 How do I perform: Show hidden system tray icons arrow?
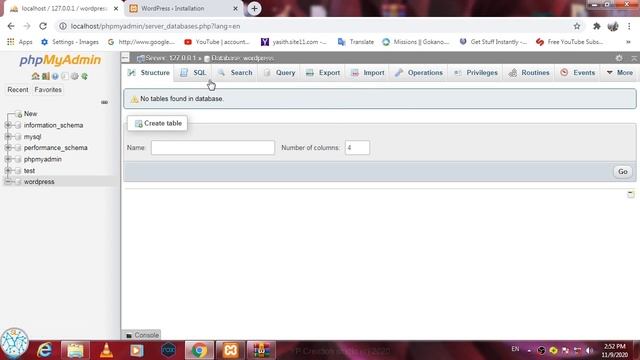pyautogui.click(x=529, y=350)
